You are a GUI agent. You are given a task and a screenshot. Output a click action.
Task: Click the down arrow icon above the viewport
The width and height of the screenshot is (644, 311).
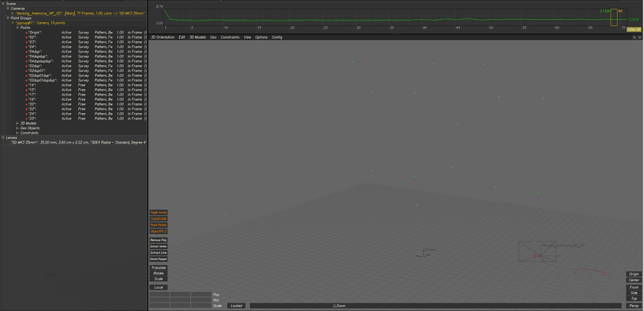point(640,37)
